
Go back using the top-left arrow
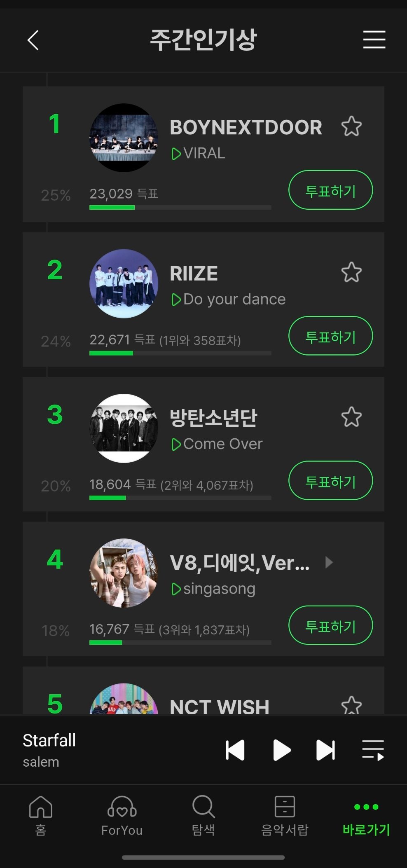point(33,40)
